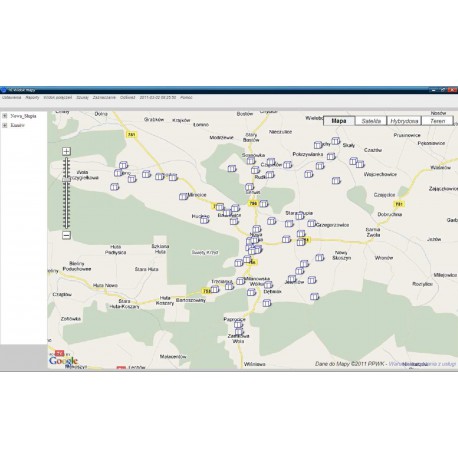Open the Widok połączeń menu
Image resolution: width=458 pixels, height=458 pixels.
coord(58,98)
